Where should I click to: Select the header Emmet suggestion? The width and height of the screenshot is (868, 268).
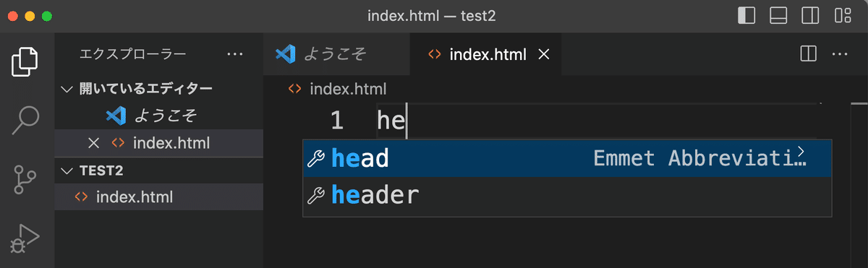[x=567, y=195]
